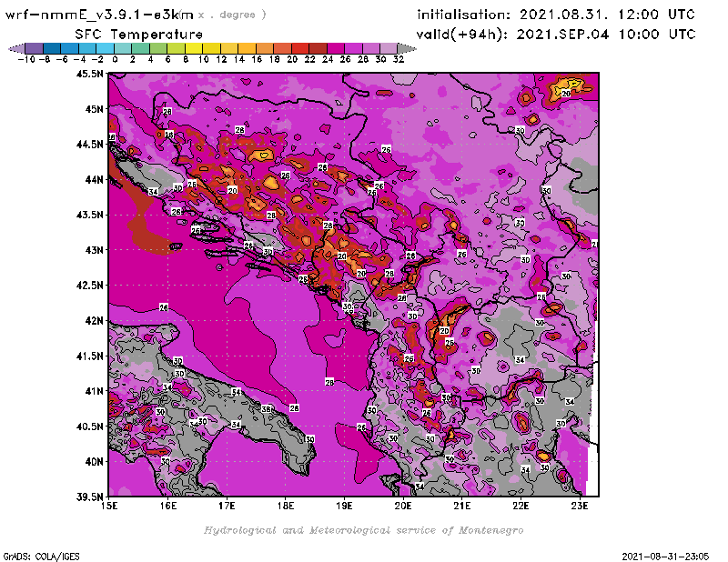This screenshot has width=728, height=562.
Task: Click the '41N' latitude axis label
Action: pyautogui.click(x=94, y=391)
